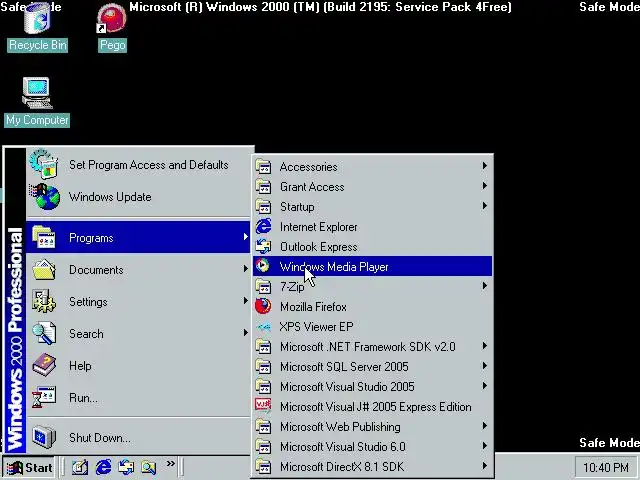Viewport: 640px width, 480px height.
Task: Click the Documents folder icon in Start menu
Action: 44,269
